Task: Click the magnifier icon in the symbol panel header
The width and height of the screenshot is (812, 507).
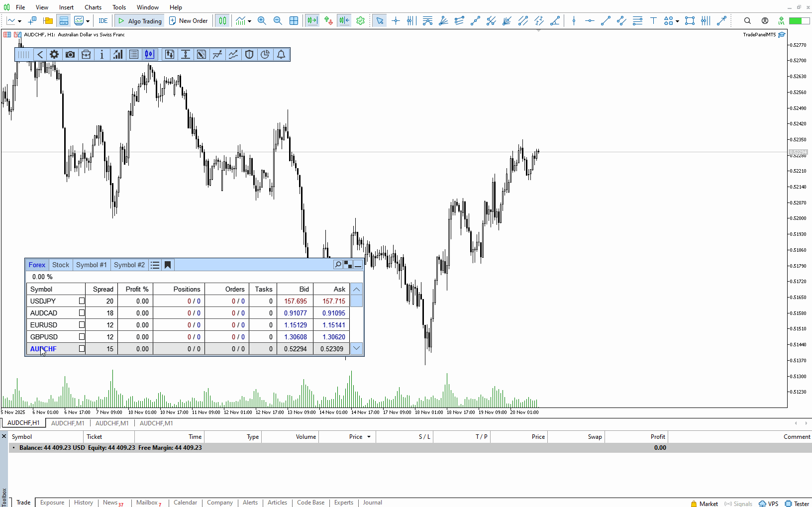Action: [x=338, y=265]
